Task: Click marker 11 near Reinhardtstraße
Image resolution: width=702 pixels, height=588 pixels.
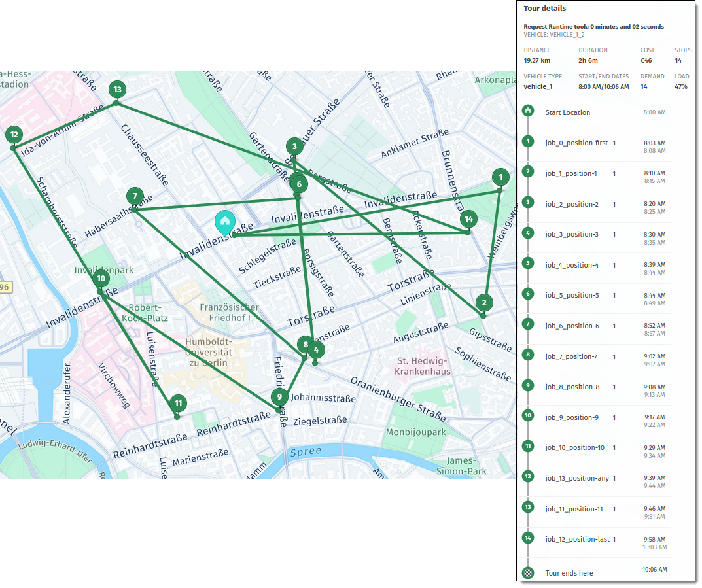Action: click(179, 404)
